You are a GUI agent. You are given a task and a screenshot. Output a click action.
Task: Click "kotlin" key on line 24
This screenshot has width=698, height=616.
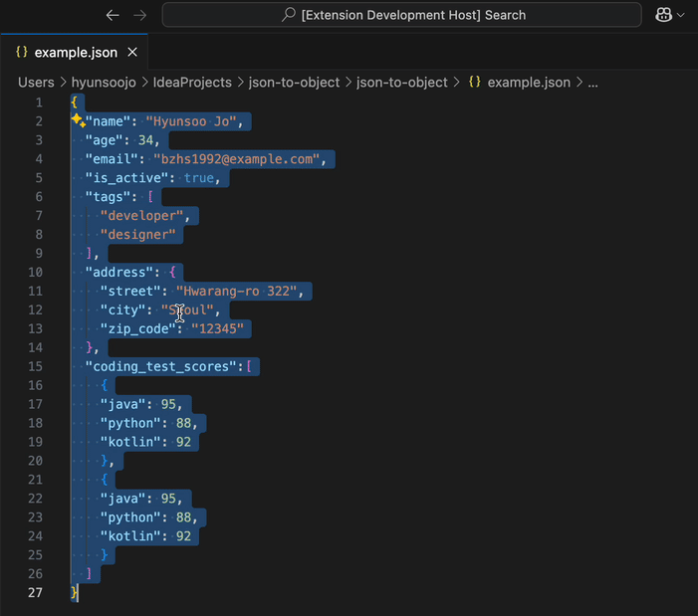tap(130, 536)
